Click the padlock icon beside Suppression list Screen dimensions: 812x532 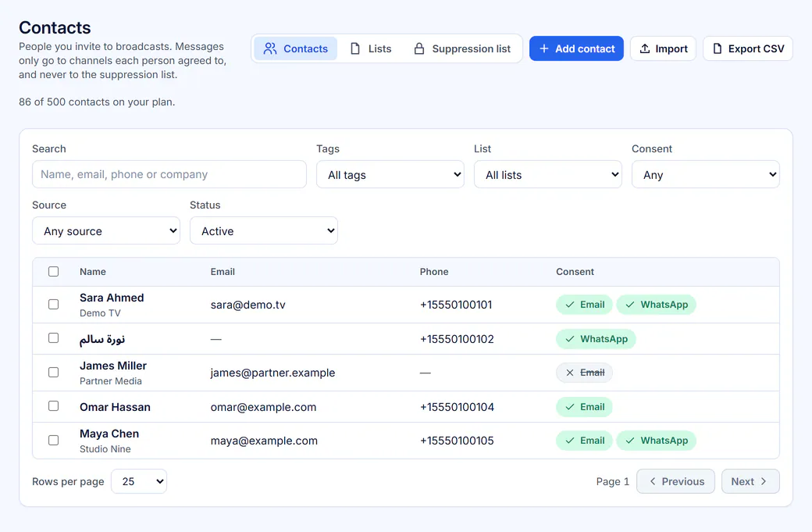coord(419,48)
